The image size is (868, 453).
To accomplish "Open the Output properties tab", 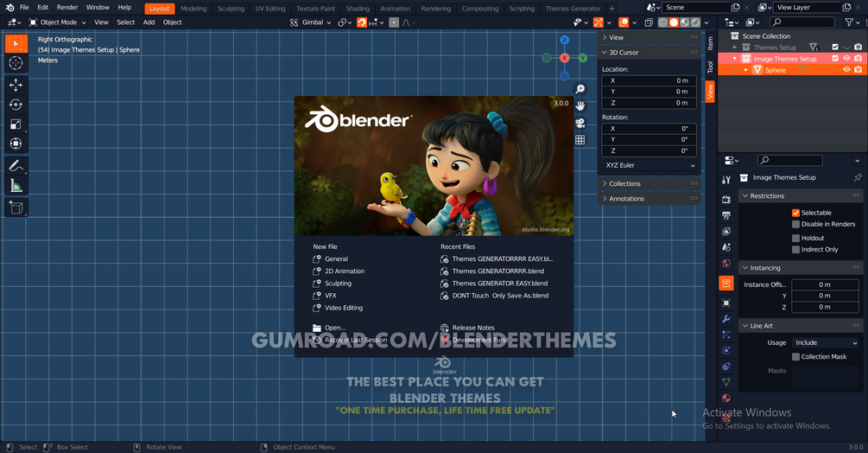I will click(x=726, y=215).
